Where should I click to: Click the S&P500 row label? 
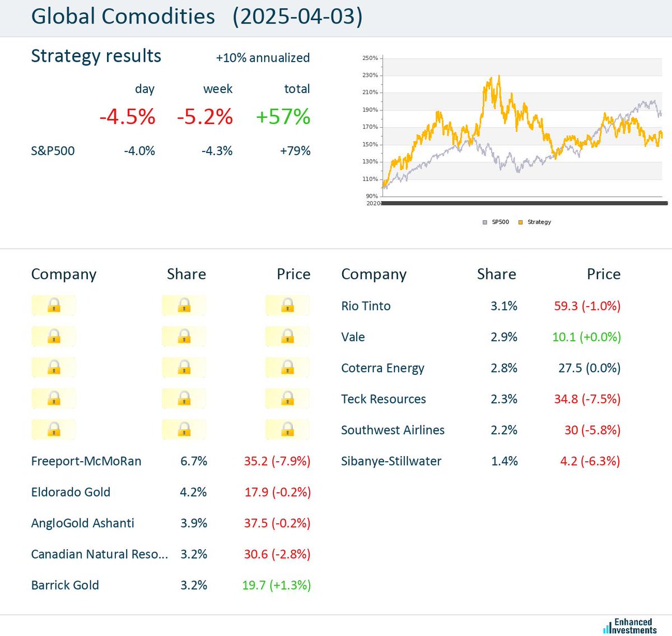[x=53, y=151]
